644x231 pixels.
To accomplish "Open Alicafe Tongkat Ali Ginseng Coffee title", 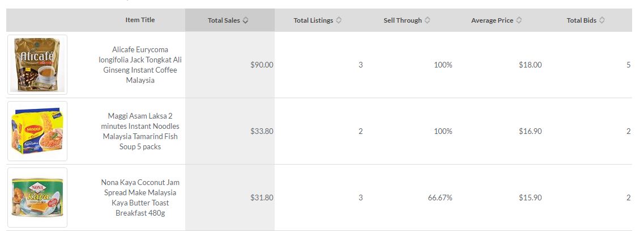I will 140,65.
